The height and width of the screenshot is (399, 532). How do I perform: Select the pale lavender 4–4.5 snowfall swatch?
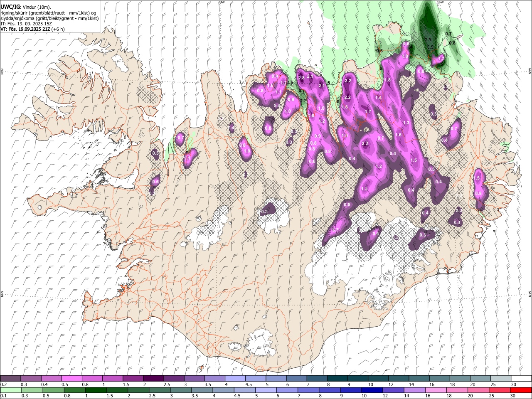point(235,378)
